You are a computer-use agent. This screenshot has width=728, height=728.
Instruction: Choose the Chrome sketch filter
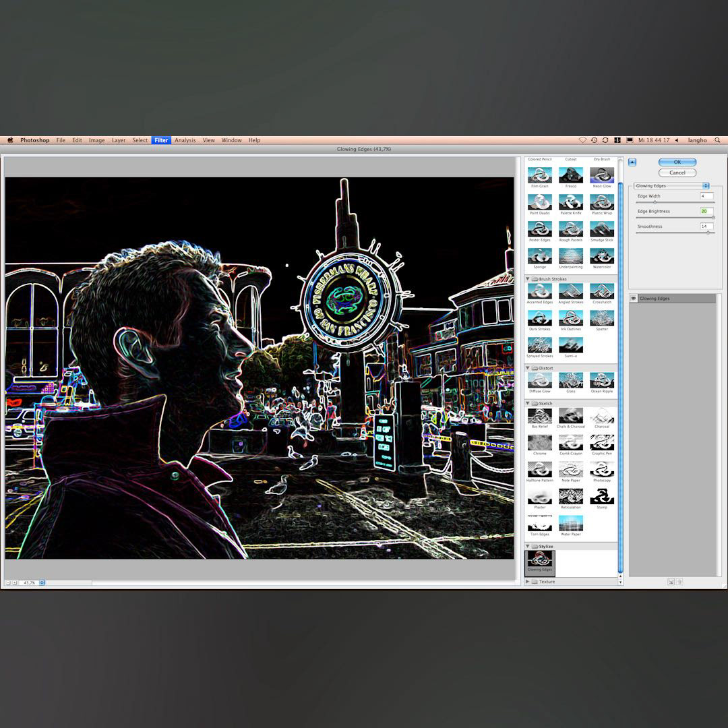[x=539, y=442]
